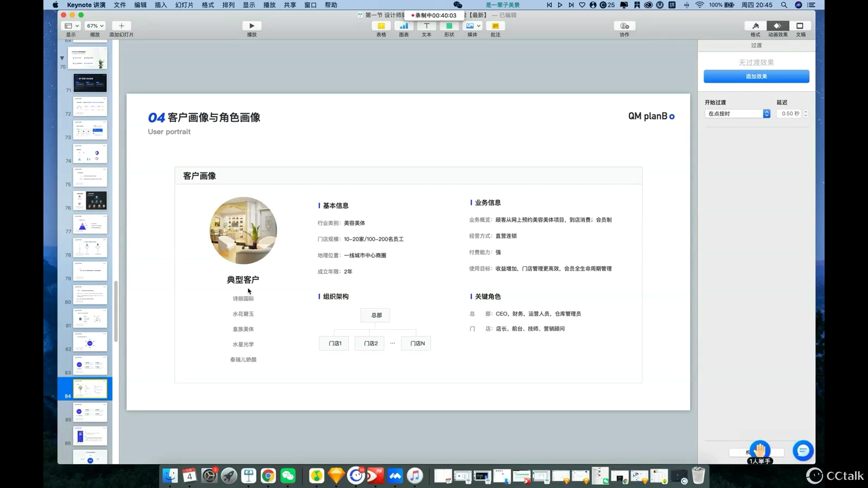
Task: Insert a chart using the 图表 icon
Action: point(404,26)
